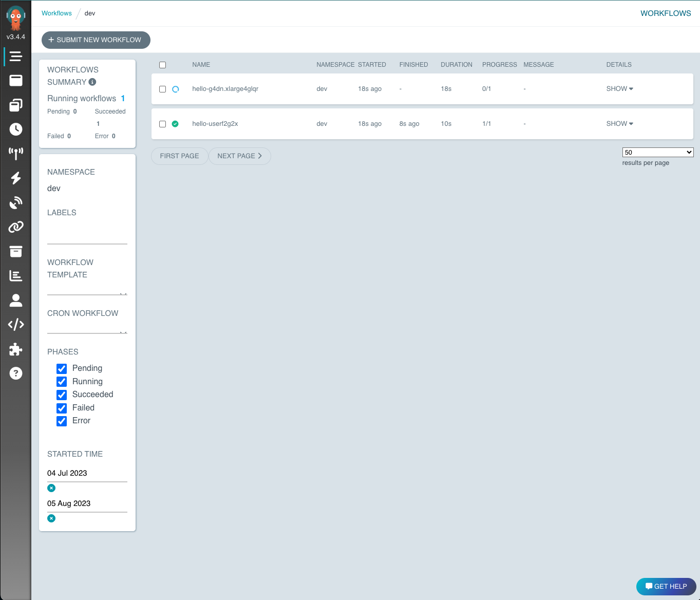Select the hello-userf2g2x workflow row checkbox
700x600 pixels.
pyautogui.click(x=163, y=124)
